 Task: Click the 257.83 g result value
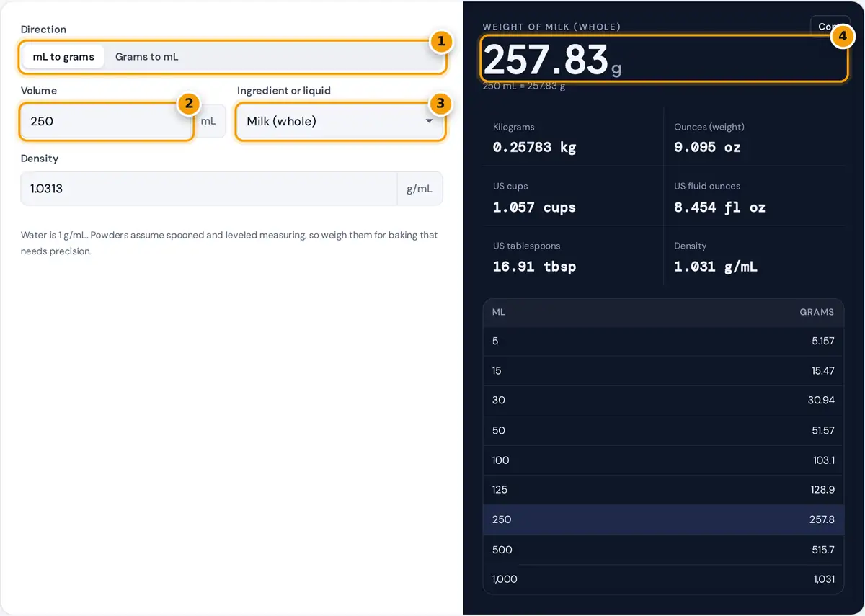point(552,60)
